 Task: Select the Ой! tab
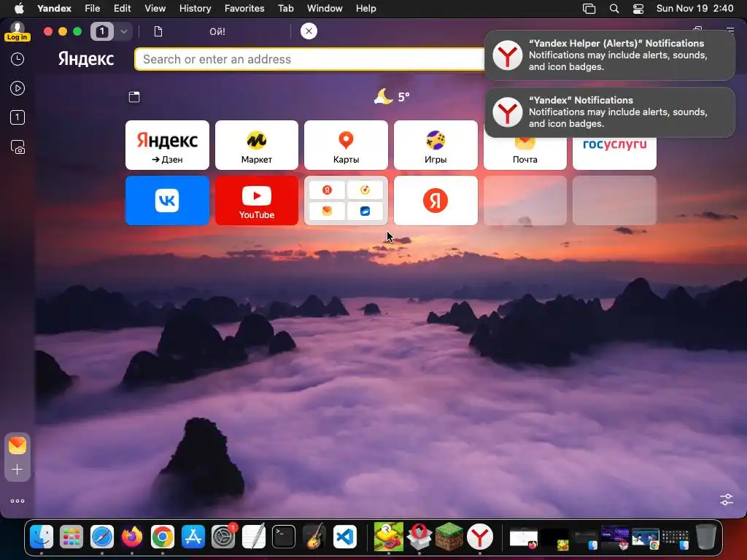tap(217, 32)
